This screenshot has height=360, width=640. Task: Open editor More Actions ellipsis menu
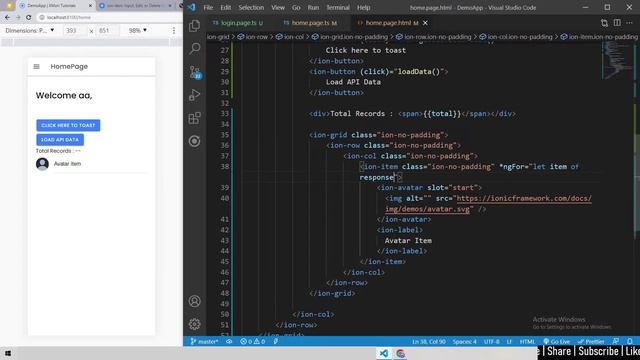tap(629, 23)
